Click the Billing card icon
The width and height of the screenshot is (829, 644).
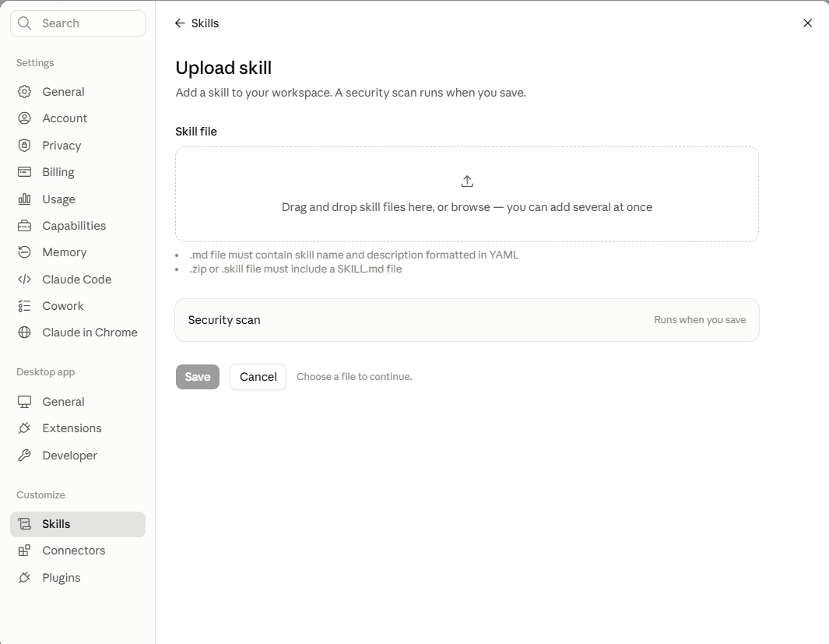pyautogui.click(x=24, y=172)
